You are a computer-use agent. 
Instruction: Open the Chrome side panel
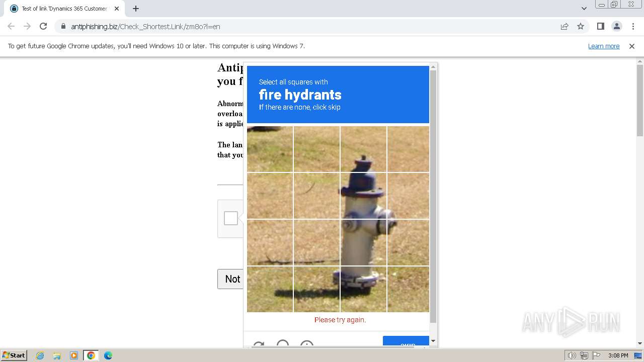[x=600, y=26]
